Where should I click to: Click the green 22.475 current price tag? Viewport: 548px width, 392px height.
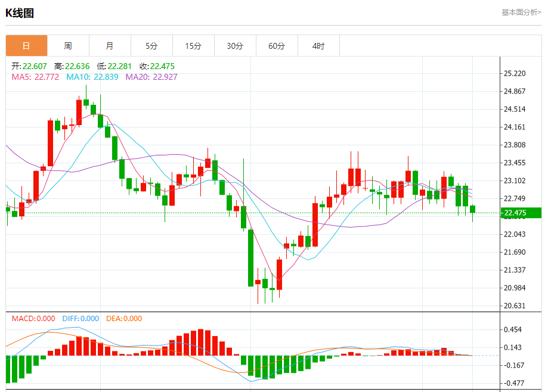pyautogui.click(x=521, y=213)
